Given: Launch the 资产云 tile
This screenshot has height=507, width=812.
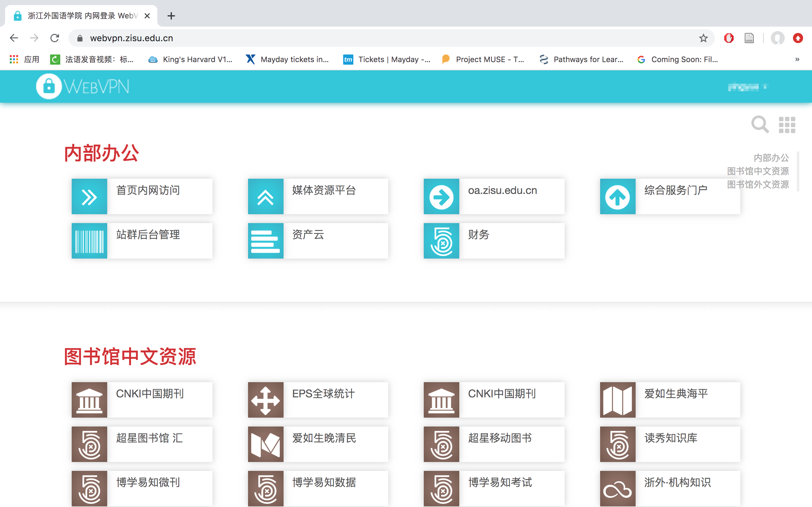Looking at the screenshot, I should tap(318, 241).
